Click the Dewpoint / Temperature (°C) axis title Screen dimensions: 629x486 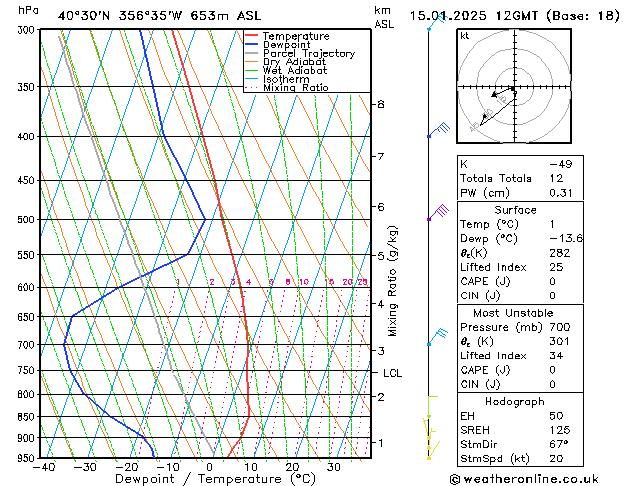pyautogui.click(x=215, y=479)
